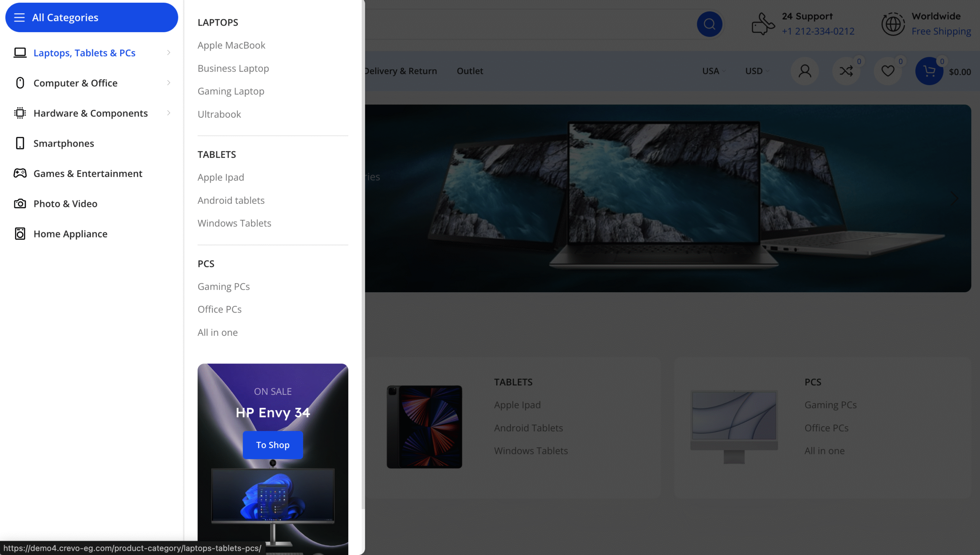Image resolution: width=980 pixels, height=555 pixels.
Task: Open the USA country dropdown
Action: click(x=714, y=71)
